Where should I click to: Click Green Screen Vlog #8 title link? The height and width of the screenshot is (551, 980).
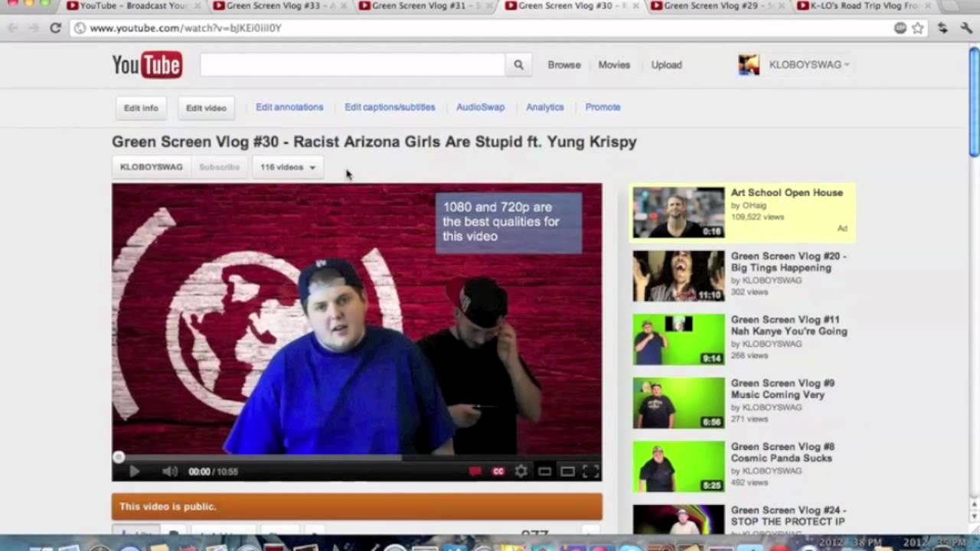(x=782, y=452)
